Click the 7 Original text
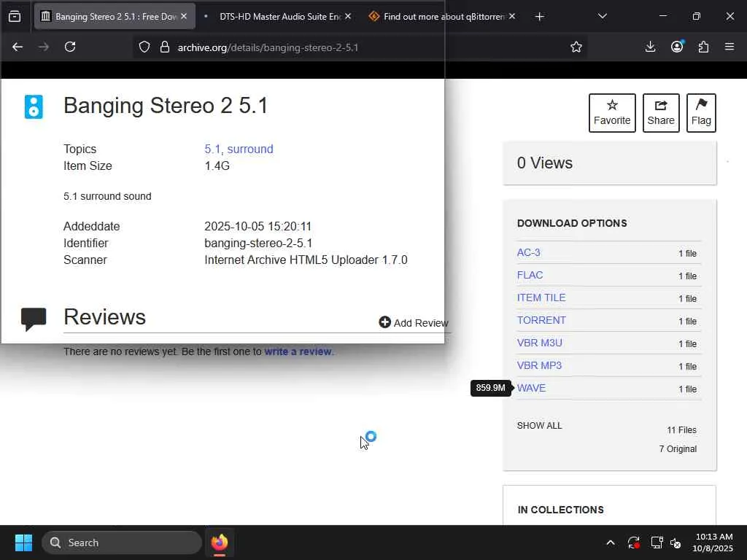The width and height of the screenshot is (747, 560). pos(678,449)
